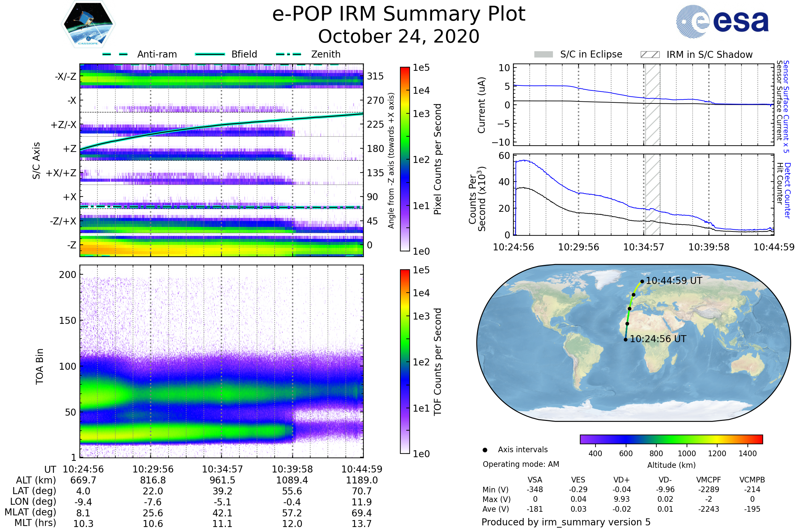Click the VSA voltage column header
798x532 pixels.
[535, 480]
